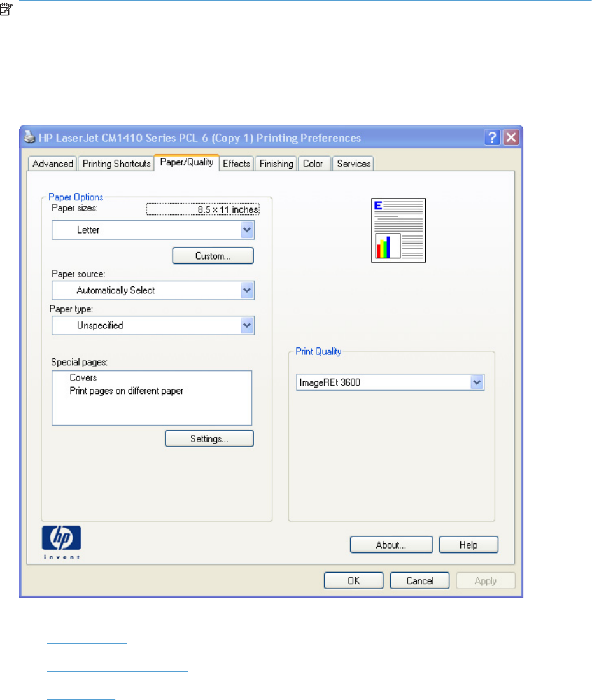Viewport: 592px width, 700px height.
Task: Click the Custom... paper size button
Action: click(x=213, y=256)
